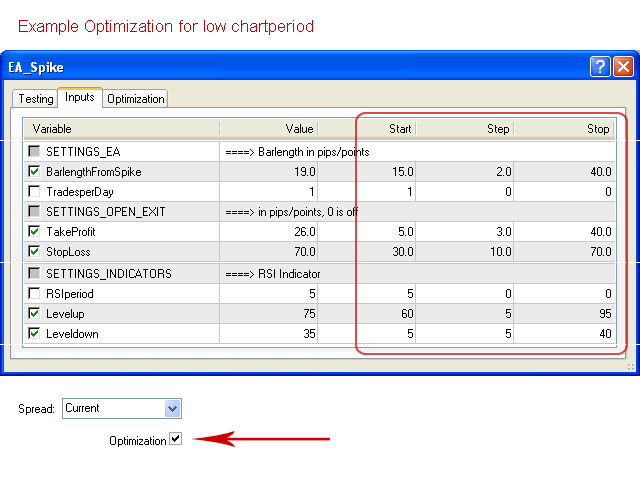Viewport: 640px width, 480px height.
Task: Open the Optimization tab
Action: tap(135, 99)
